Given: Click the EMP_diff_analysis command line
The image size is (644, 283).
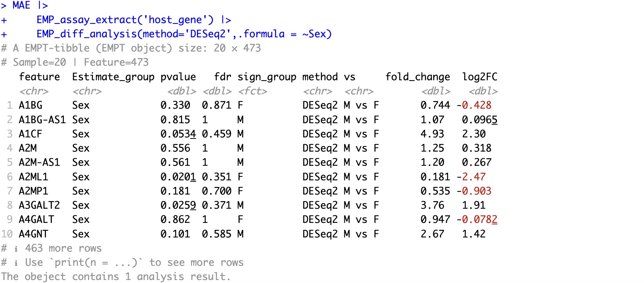Looking at the screenshot, I should [184, 34].
